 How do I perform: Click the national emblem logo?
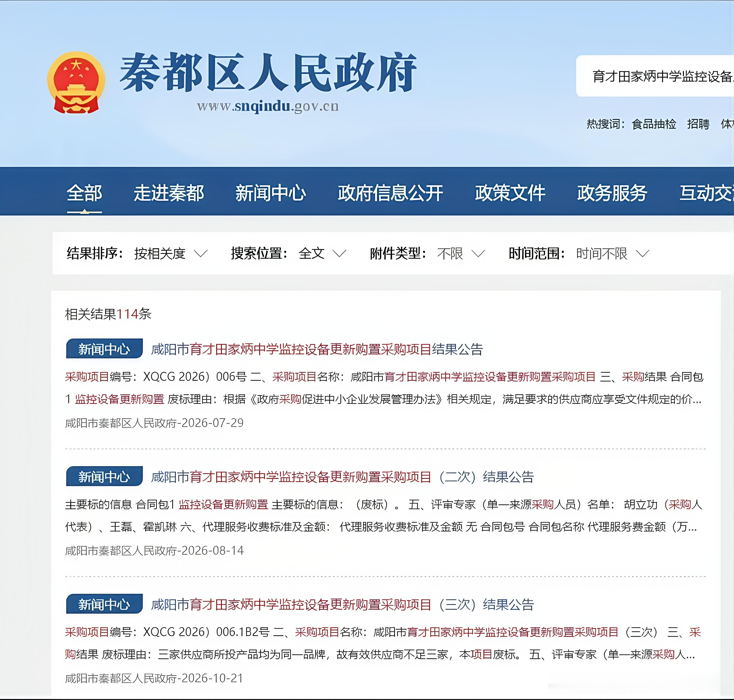coord(76,82)
